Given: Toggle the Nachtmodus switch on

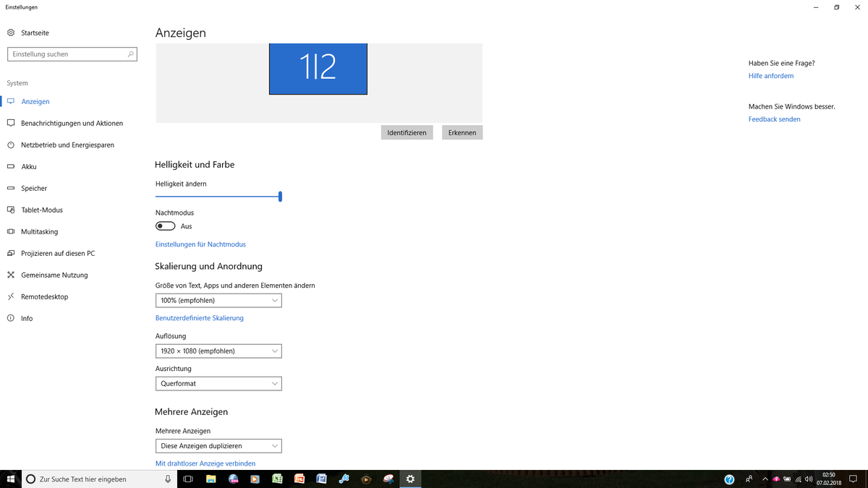Looking at the screenshot, I should click(x=165, y=226).
